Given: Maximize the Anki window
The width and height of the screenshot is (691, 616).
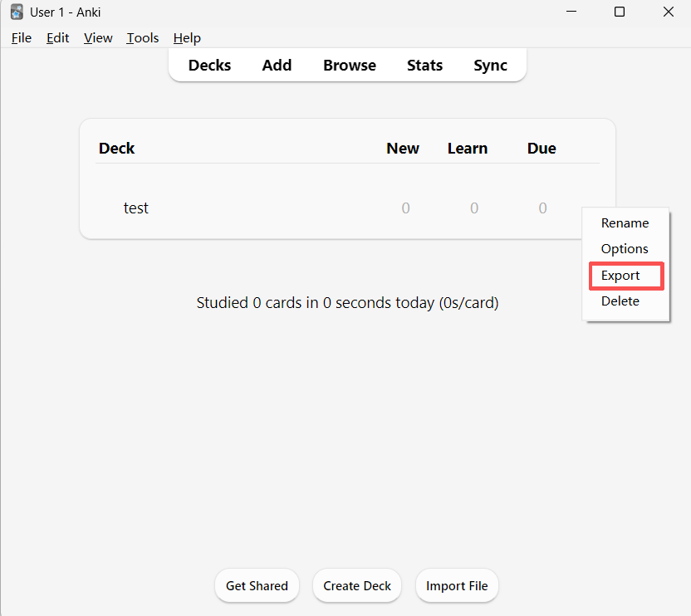Looking at the screenshot, I should click(620, 12).
